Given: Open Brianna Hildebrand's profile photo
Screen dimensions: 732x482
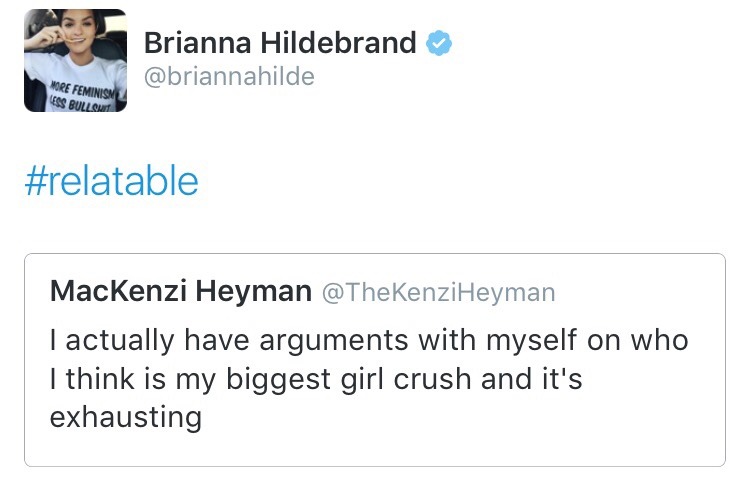Looking at the screenshot, I should click(75, 60).
